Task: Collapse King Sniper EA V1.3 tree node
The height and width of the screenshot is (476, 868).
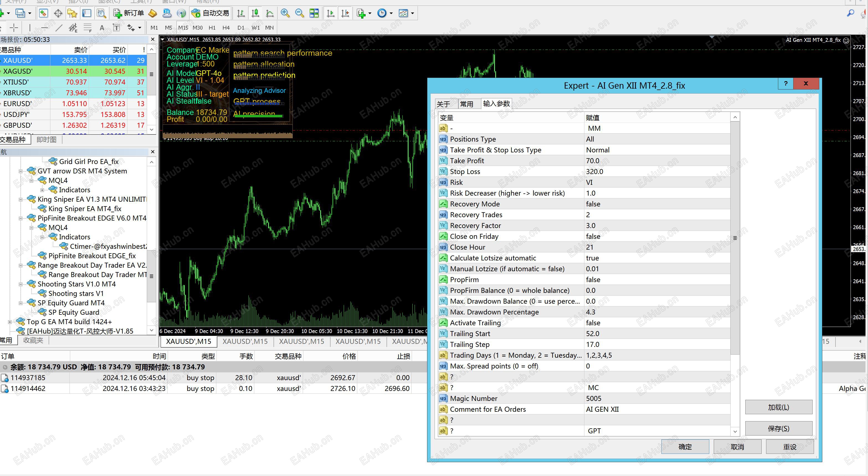Action: click(20, 199)
